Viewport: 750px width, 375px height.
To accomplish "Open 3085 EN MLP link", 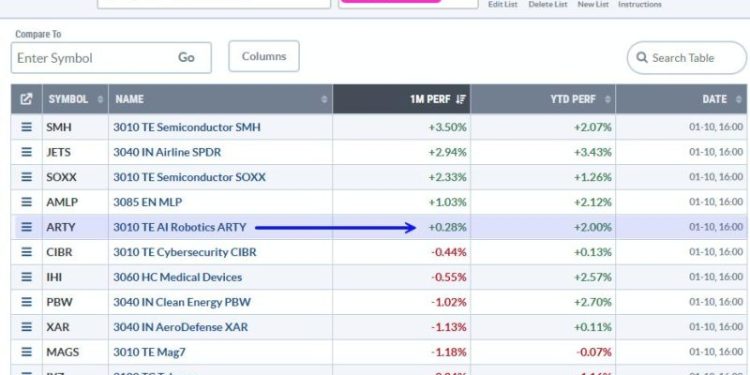I will click(147, 202).
